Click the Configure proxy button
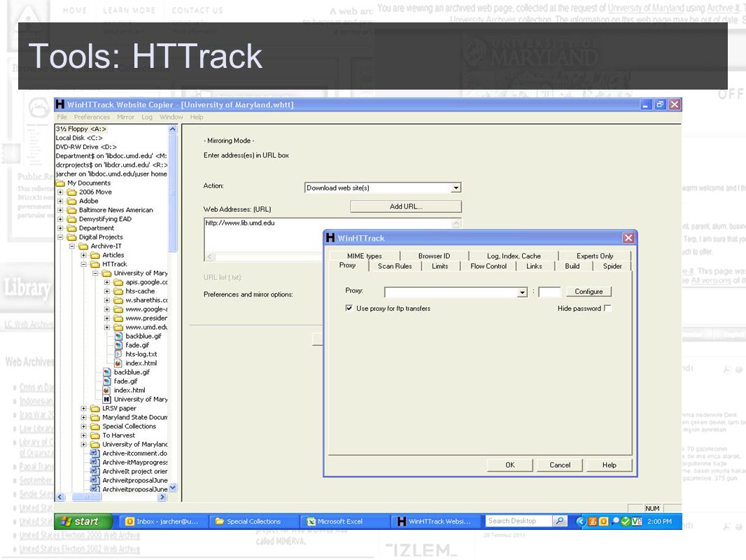The width and height of the screenshot is (746, 560). pos(589,292)
